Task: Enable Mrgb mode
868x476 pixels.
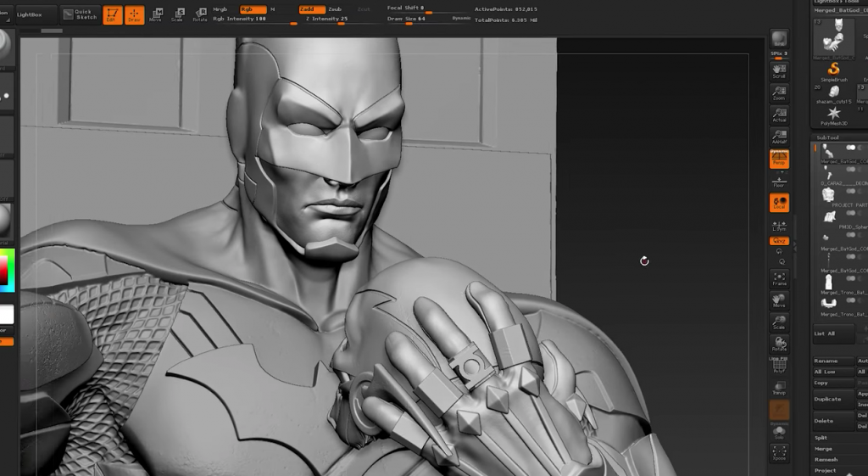Action: [220, 9]
